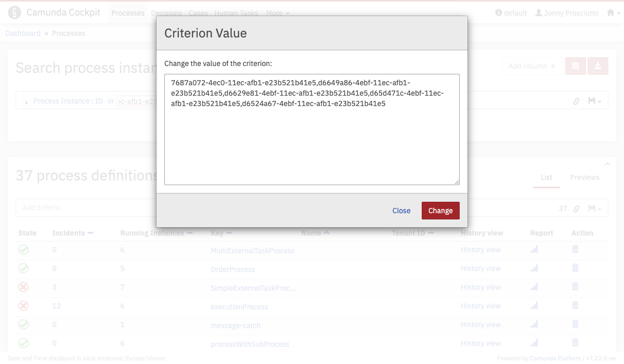Remove the Process Instance ID criterion
Viewport: 624px width, 364px height.
click(27, 102)
